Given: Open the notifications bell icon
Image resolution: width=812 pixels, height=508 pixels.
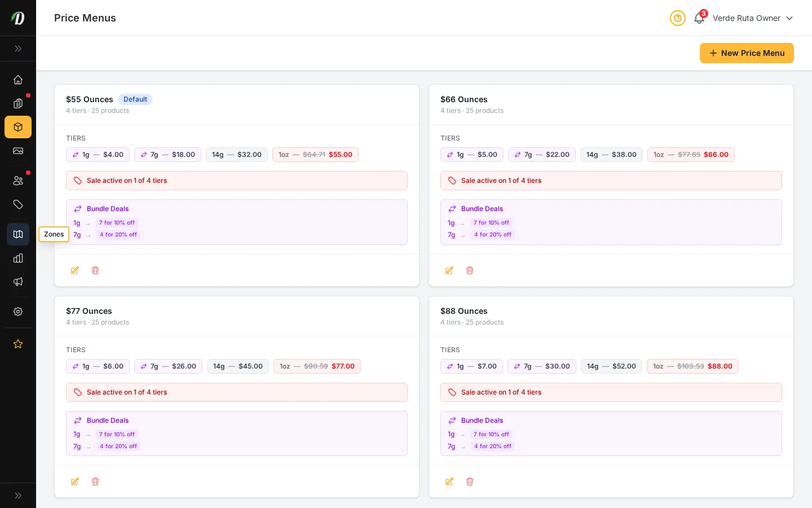Looking at the screenshot, I should [x=699, y=18].
